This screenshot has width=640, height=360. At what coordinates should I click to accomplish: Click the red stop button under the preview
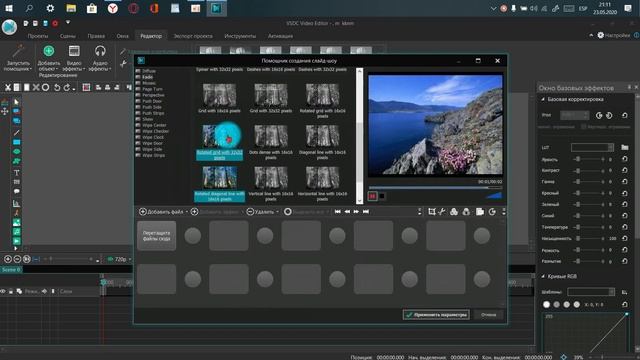372,196
